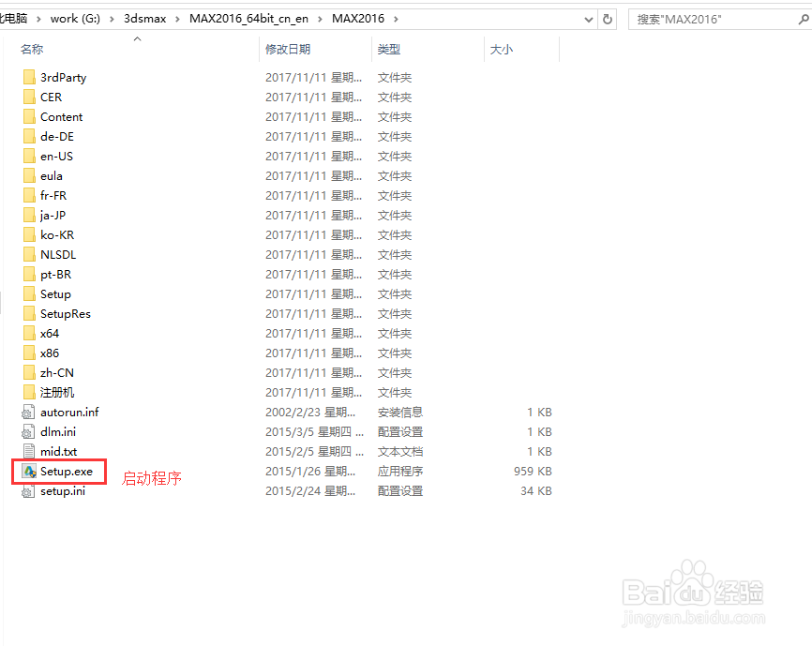The image size is (812, 646).
Task: Click the Setup.exe application icon
Action: (29, 471)
